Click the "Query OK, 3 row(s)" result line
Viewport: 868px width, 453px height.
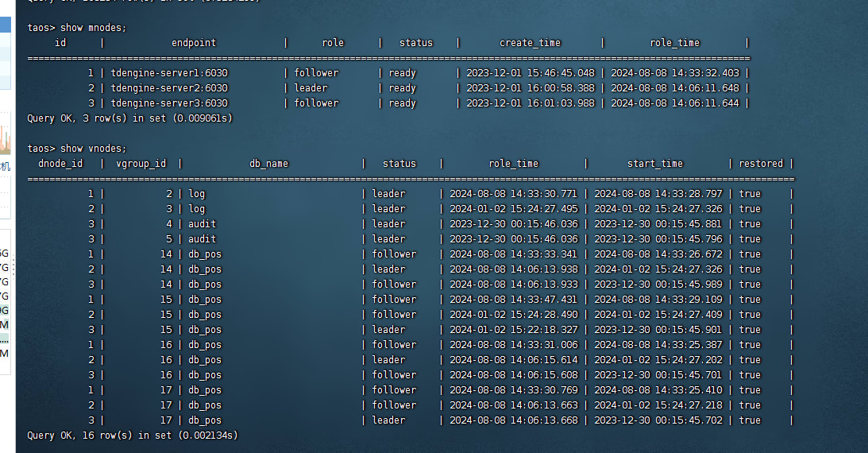point(129,118)
